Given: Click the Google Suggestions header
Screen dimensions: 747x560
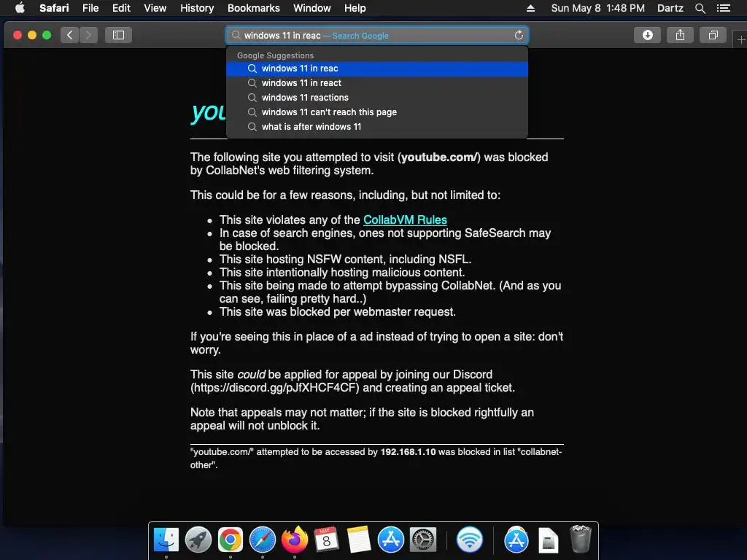Looking at the screenshot, I should point(275,55).
